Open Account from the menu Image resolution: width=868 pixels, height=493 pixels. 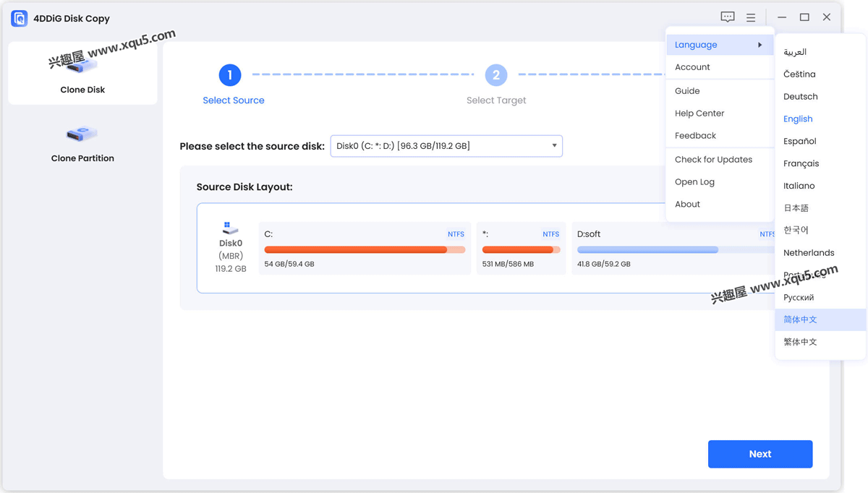pos(720,67)
